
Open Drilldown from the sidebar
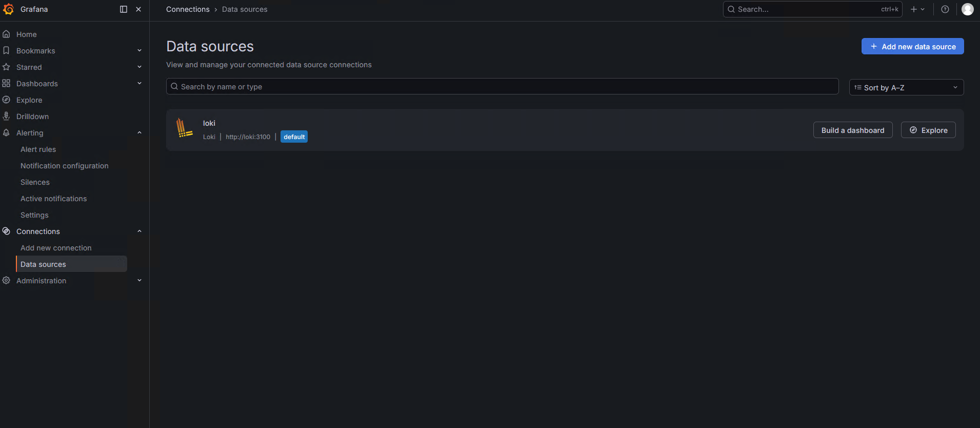tap(32, 116)
